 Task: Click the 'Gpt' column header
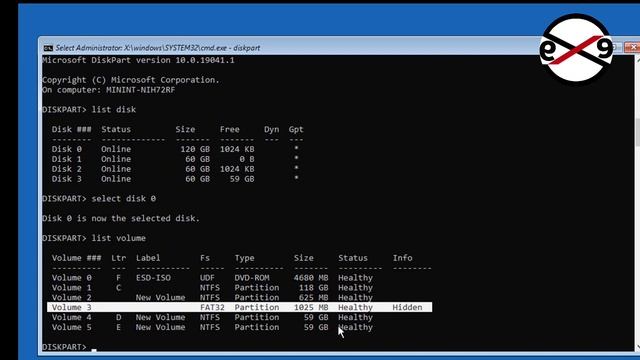click(x=296, y=129)
